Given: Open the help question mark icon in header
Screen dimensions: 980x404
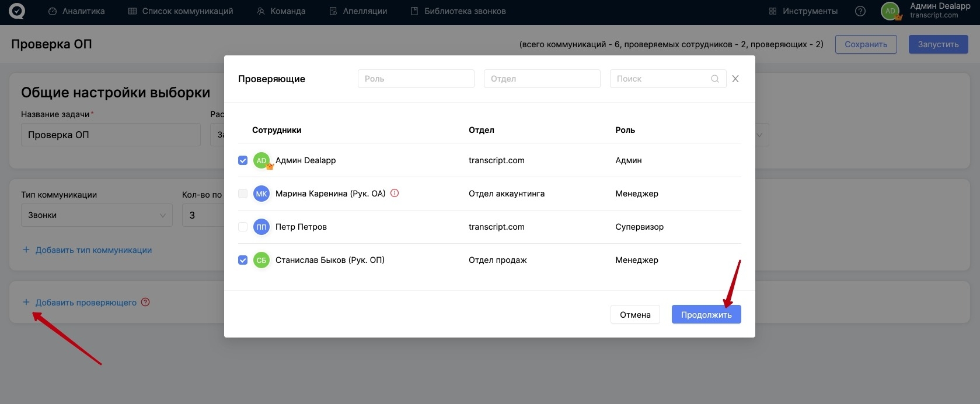Looking at the screenshot, I should pos(860,11).
